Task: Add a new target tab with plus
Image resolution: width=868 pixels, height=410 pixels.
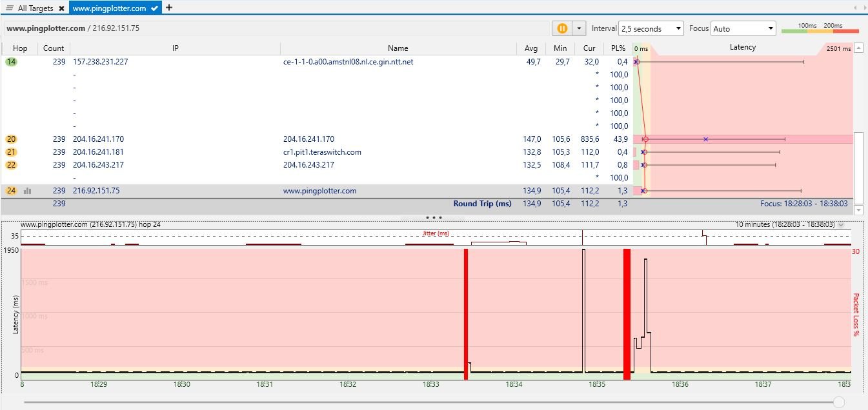Action: tap(169, 8)
